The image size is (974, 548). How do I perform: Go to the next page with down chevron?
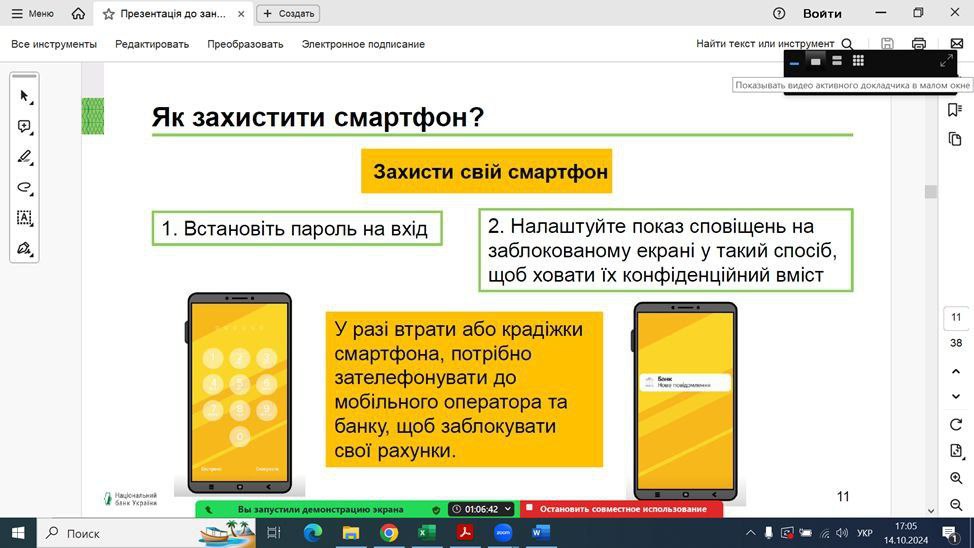tap(956, 397)
